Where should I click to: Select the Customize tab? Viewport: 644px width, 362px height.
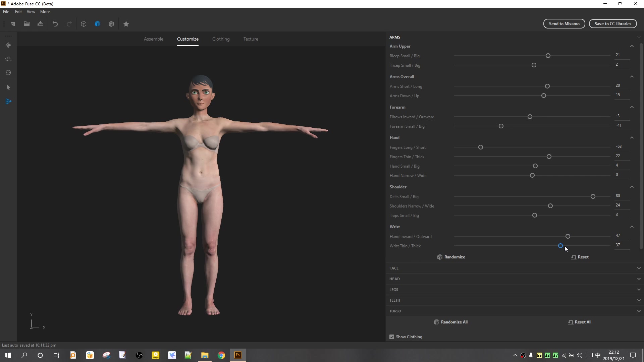click(187, 39)
